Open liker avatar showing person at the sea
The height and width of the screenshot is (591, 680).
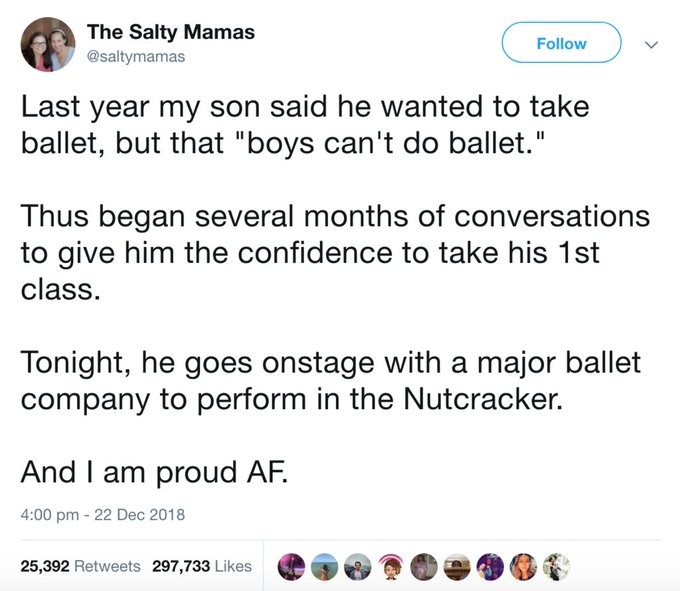(324, 567)
